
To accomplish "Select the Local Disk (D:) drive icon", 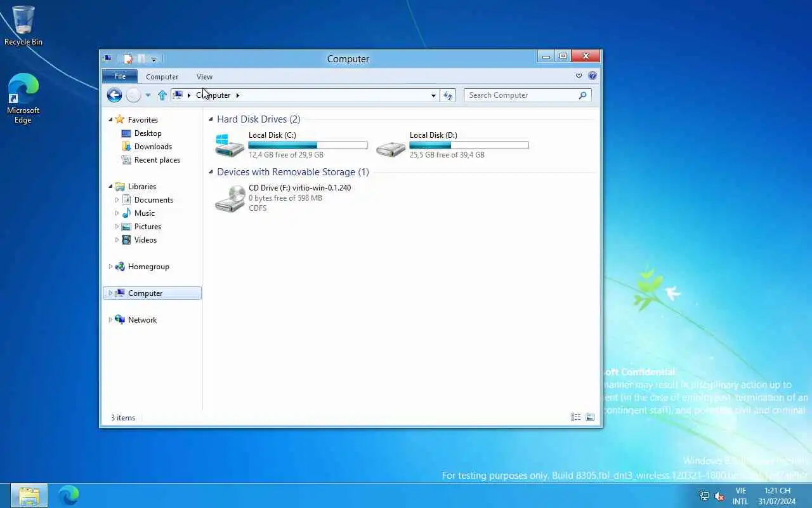I will click(x=390, y=149).
